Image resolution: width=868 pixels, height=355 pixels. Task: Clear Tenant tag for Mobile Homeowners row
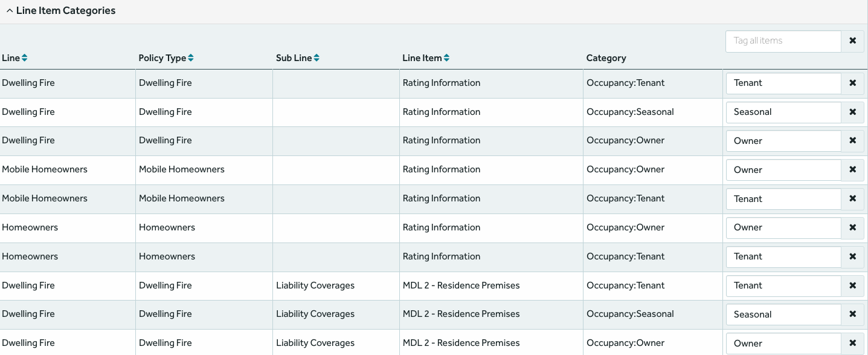[852, 199]
